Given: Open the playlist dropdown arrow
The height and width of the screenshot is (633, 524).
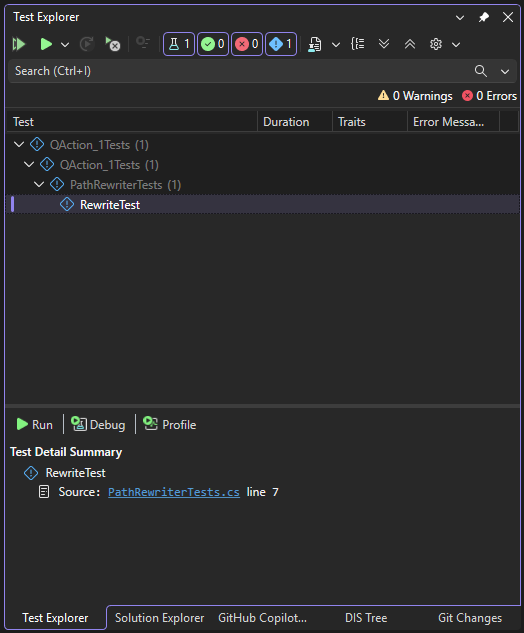Looking at the screenshot, I should tap(336, 44).
